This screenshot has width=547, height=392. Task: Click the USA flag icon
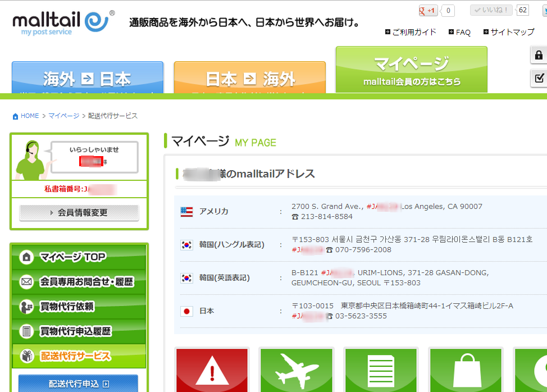click(x=186, y=212)
